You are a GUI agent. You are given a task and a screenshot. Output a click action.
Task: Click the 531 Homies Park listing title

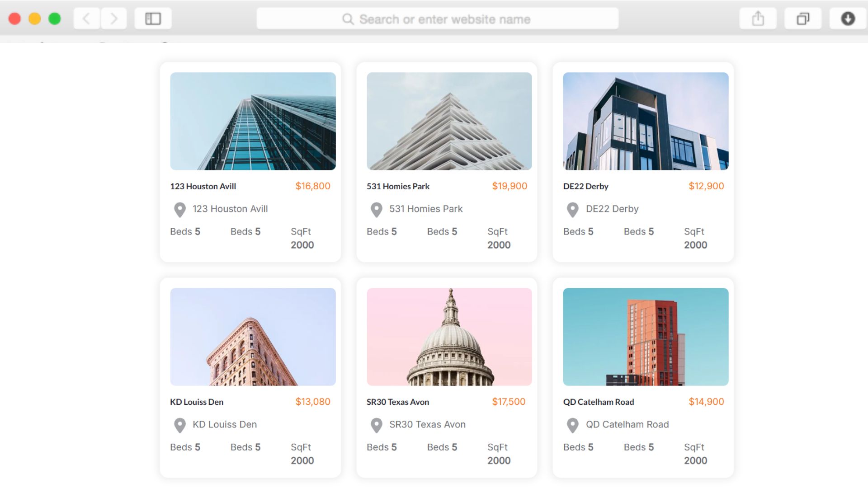coord(398,186)
